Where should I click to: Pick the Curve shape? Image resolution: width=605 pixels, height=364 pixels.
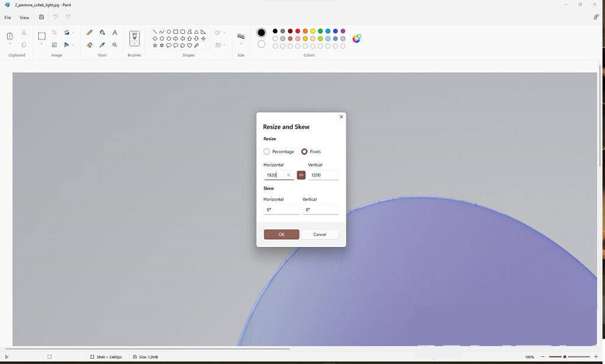(x=162, y=32)
